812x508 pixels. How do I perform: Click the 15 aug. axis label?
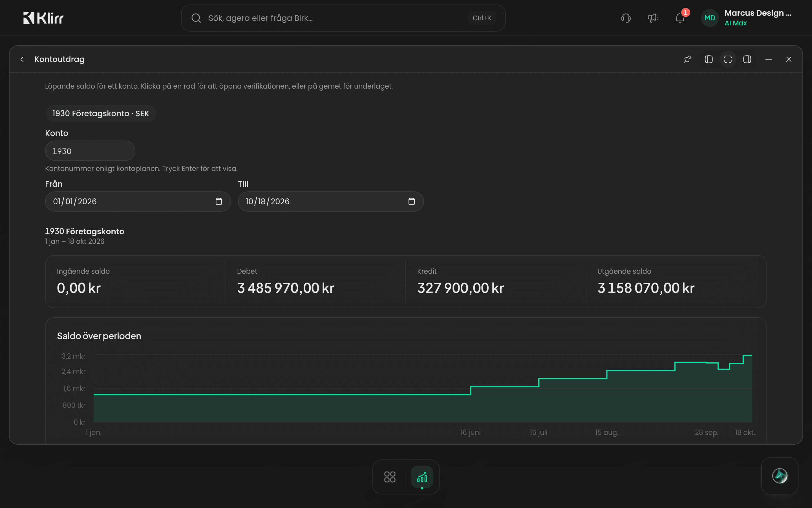[606, 432]
